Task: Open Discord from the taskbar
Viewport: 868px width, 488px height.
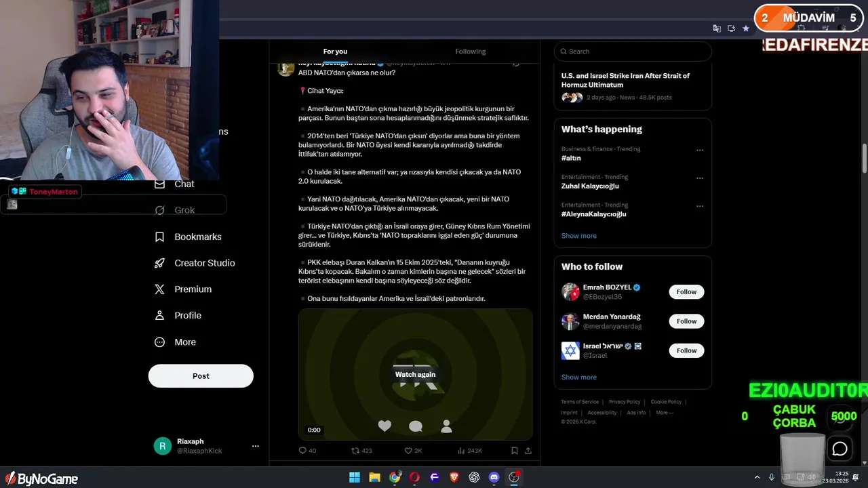Action: pos(494,477)
